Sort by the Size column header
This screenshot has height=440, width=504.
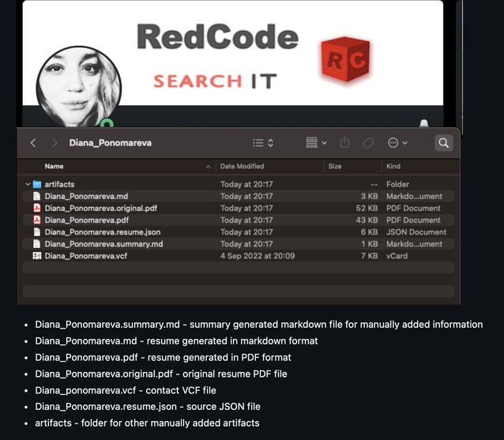point(335,166)
